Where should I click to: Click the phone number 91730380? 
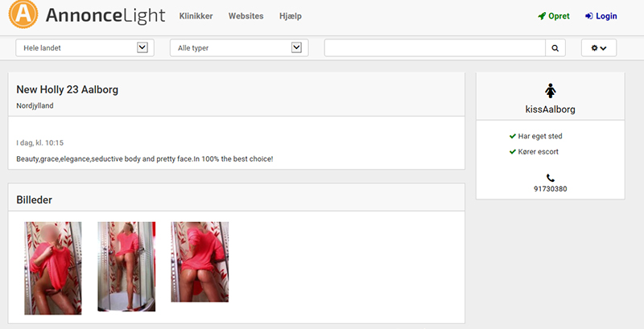click(x=551, y=189)
